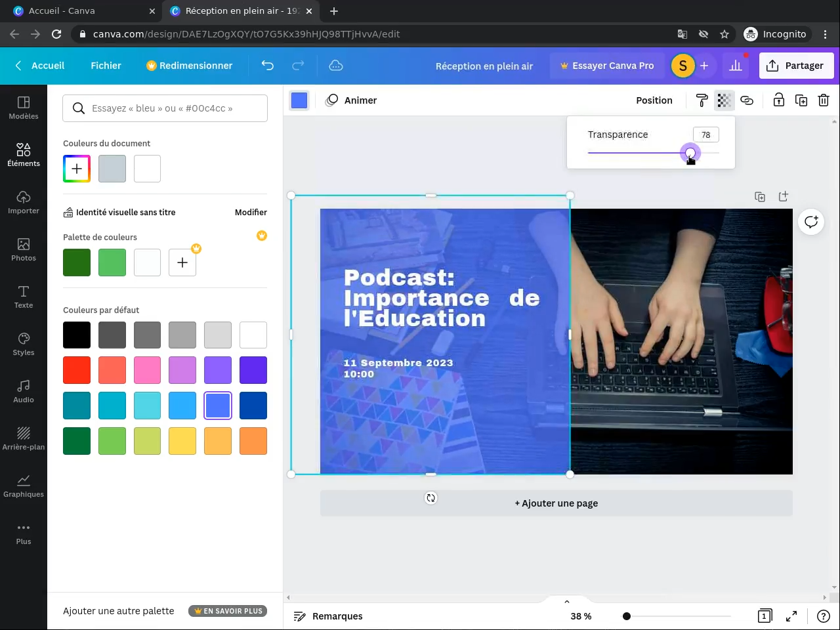Click the zoom slider handle

point(627,616)
